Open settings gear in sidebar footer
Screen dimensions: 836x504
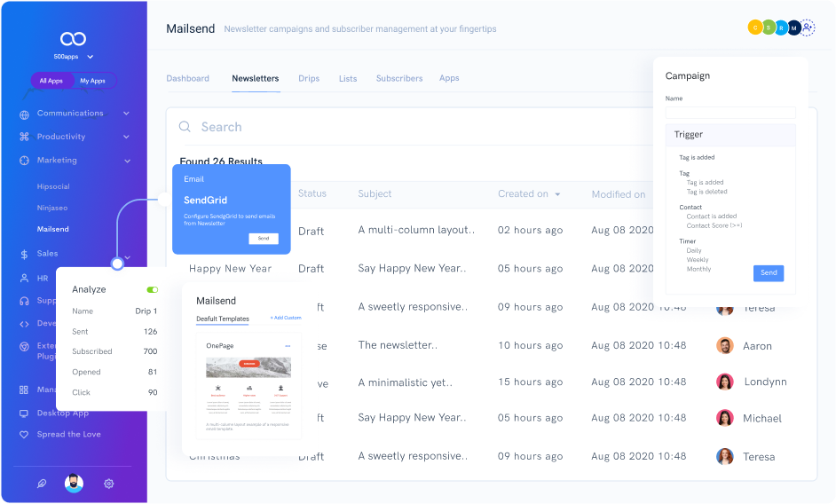pos(109,484)
